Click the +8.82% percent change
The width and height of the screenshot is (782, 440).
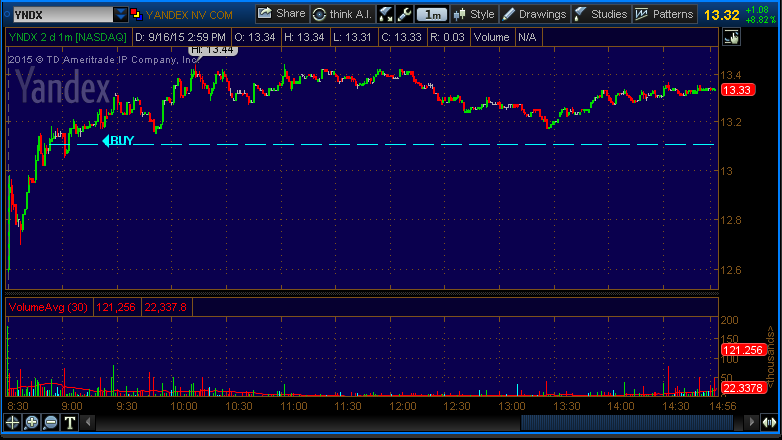point(761,20)
